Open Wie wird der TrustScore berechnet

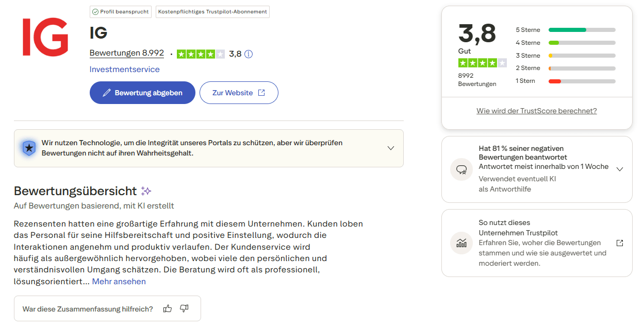click(536, 110)
